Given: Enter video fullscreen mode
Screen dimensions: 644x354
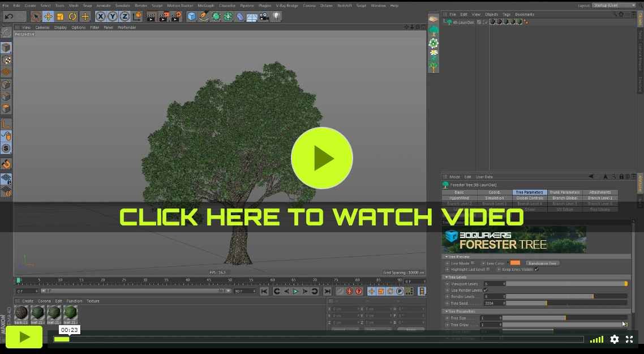Looking at the screenshot, I should [629, 339].
